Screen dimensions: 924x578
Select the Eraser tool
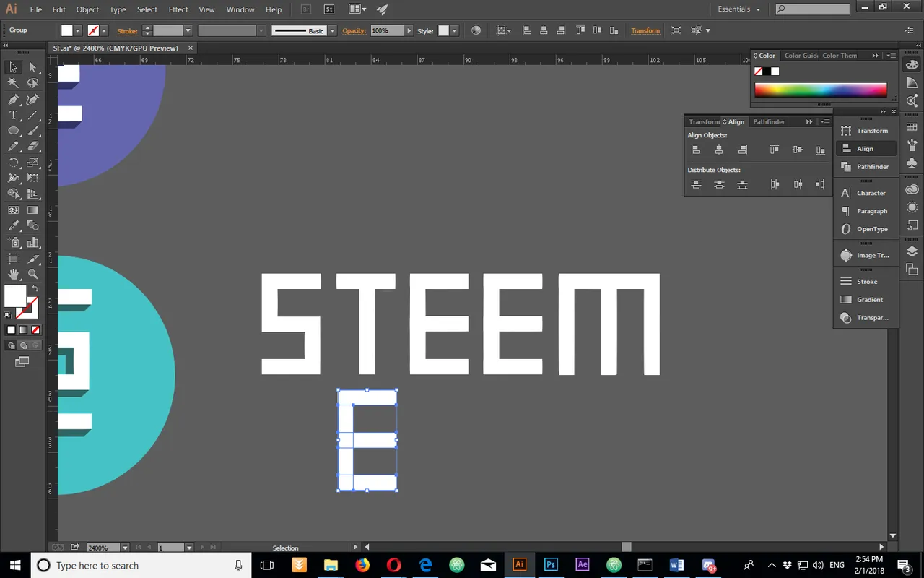click(x=32, y=147)
